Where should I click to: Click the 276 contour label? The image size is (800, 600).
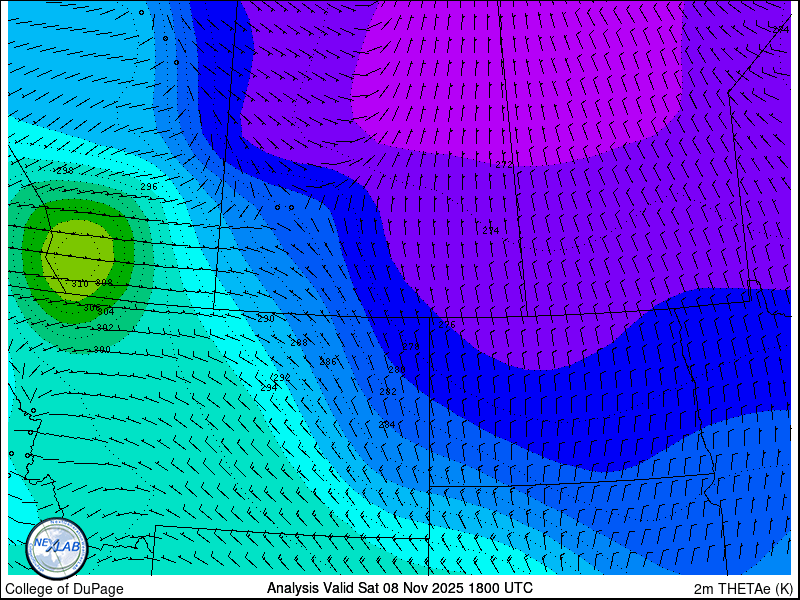point(447,325)
